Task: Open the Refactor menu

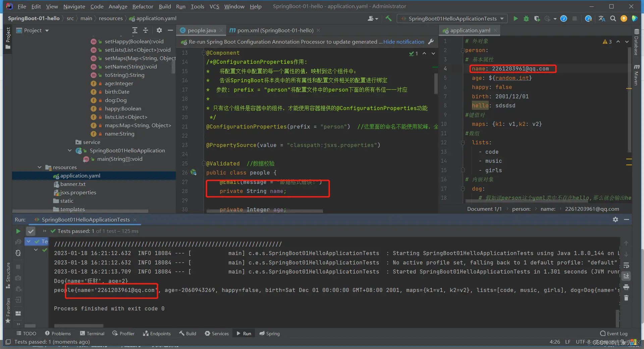Action: coord(143,6)
